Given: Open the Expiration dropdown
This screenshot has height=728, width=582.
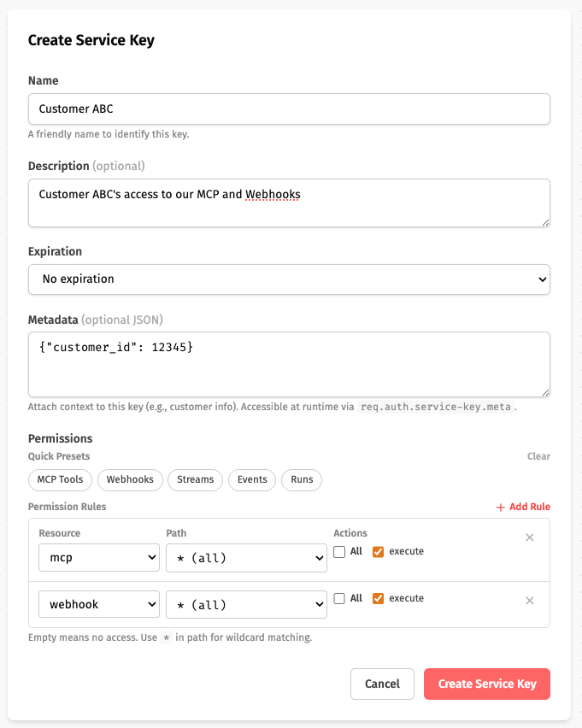Looking at the screenshot, I should pos(289,279).
